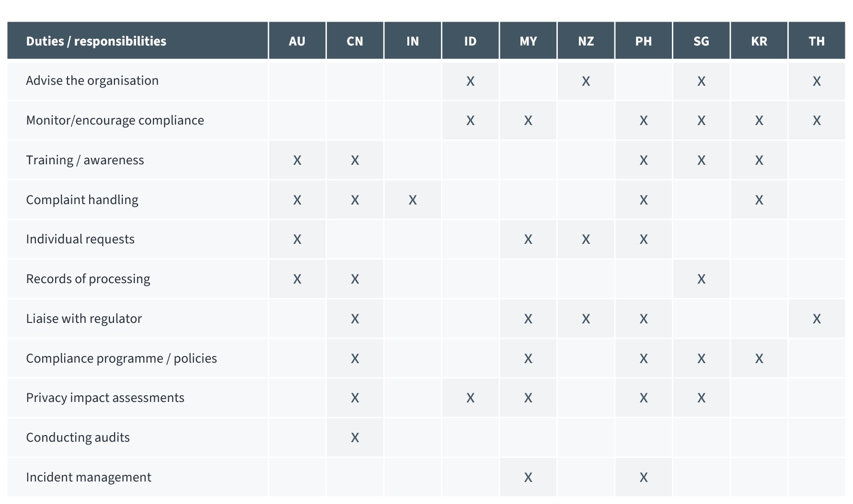This screenshot has height=504, width=853.
Task: Select the AU column header
Action: coord(297,41)
